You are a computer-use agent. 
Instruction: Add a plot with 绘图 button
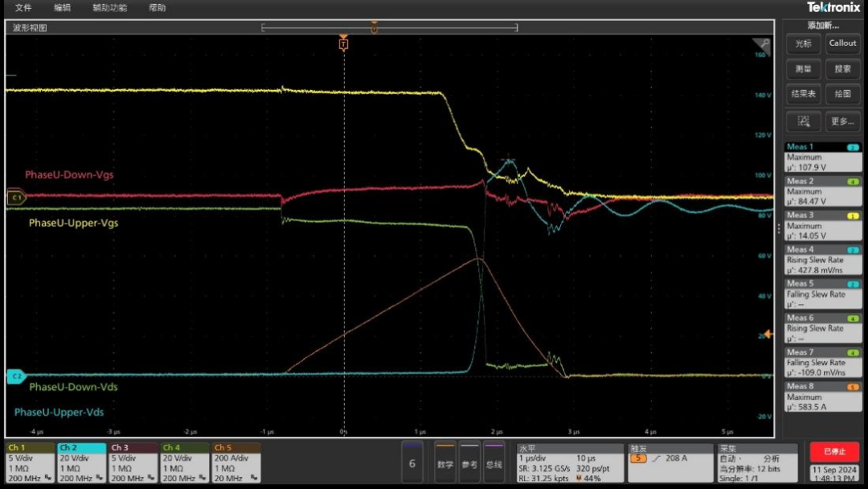[842, 94]
